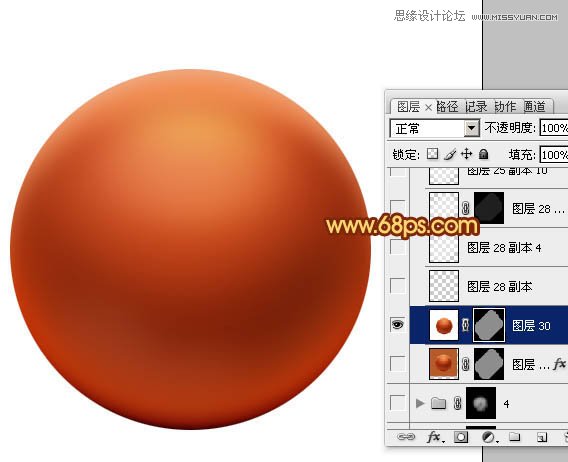Click the layer name 图层 28 副本 4
568x462 pixels.
click(x=504, y=248)
